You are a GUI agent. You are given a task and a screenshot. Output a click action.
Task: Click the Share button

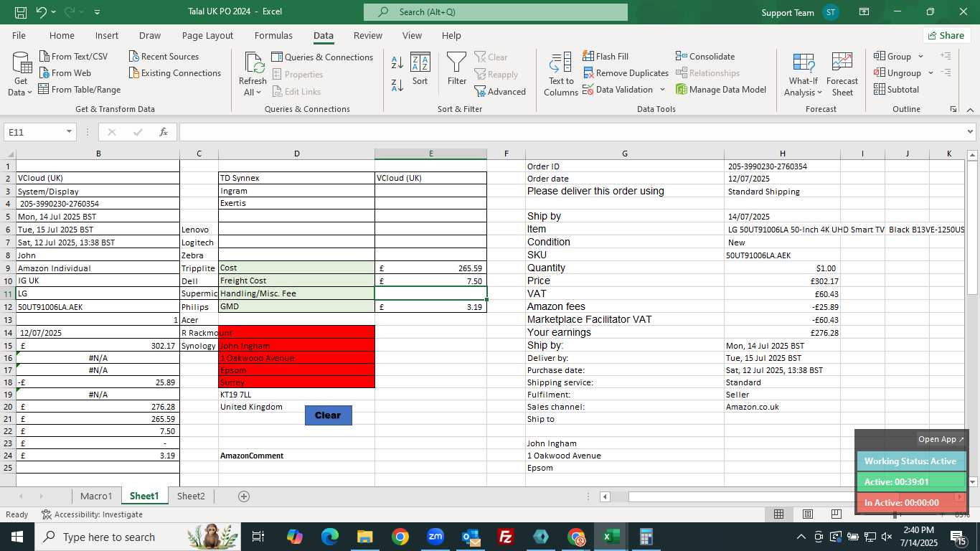(x=946, y=35)
